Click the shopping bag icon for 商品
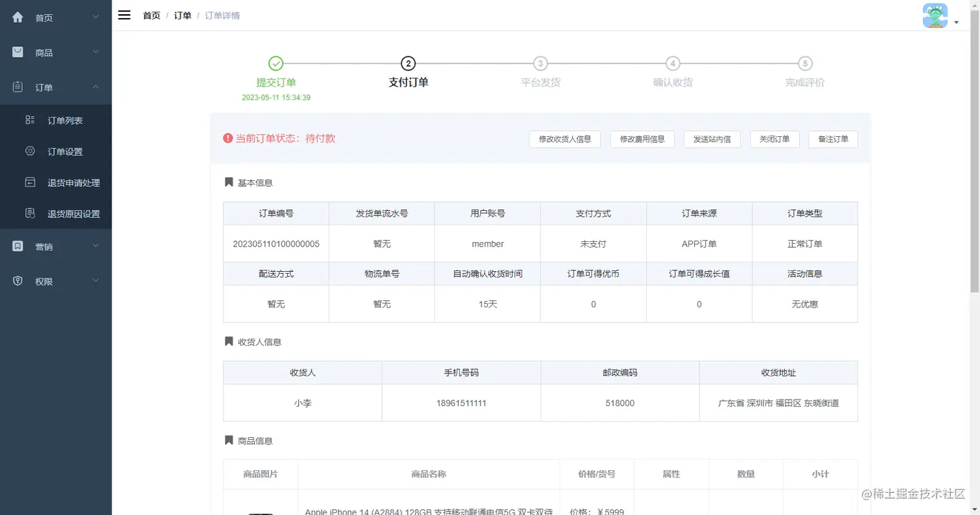 [17, 53]
